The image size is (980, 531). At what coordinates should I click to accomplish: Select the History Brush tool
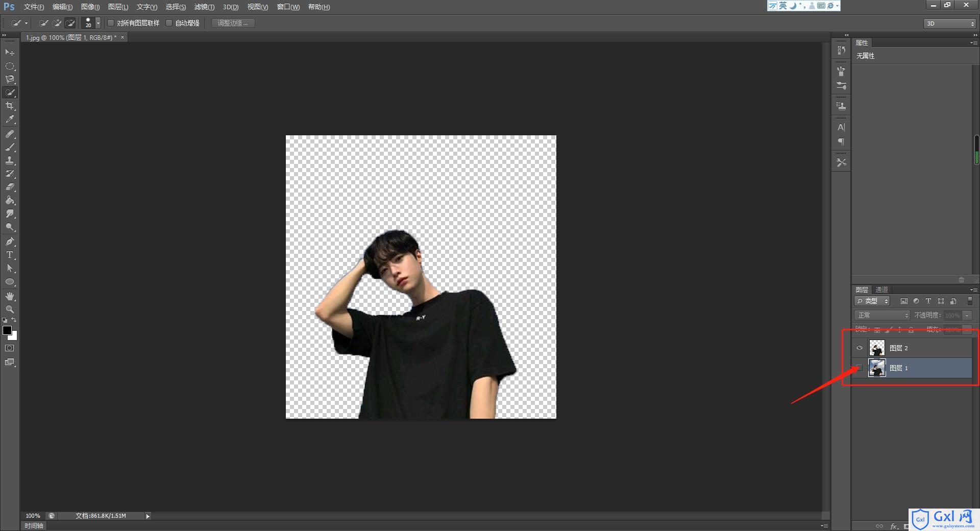(10, 174)
